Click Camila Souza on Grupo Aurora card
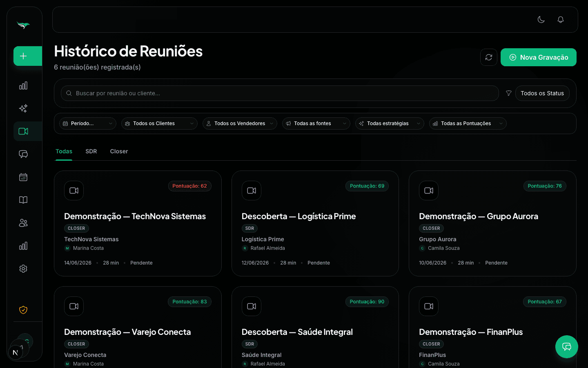The image size is (588, 368). pyautogui.click(x=444, y=248)
